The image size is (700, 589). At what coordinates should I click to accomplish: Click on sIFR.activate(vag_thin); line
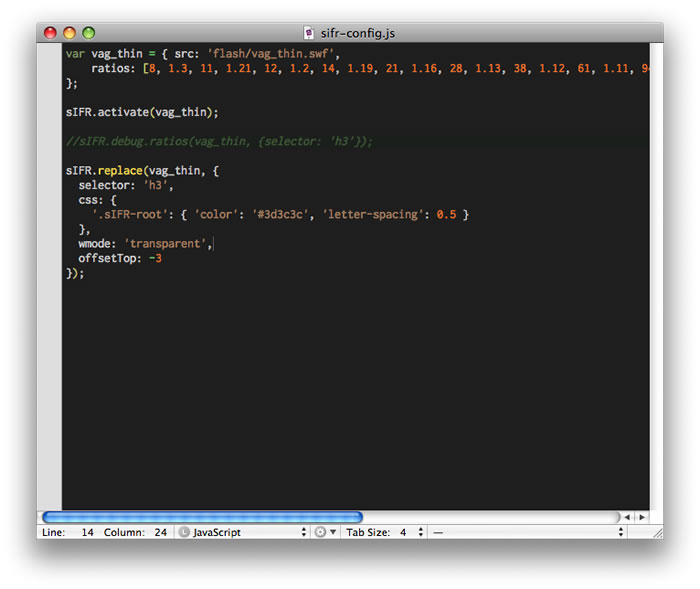pos(142,112)
